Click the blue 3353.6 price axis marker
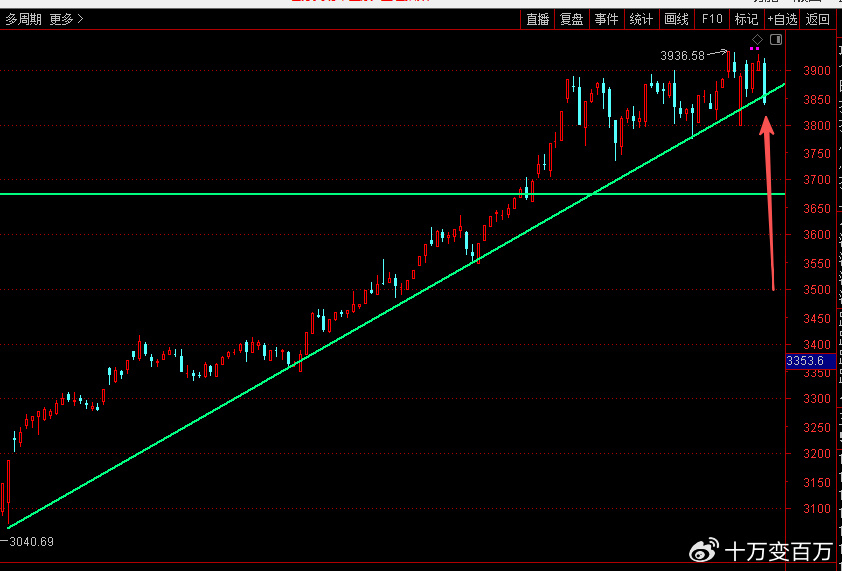 pos(806,361)
